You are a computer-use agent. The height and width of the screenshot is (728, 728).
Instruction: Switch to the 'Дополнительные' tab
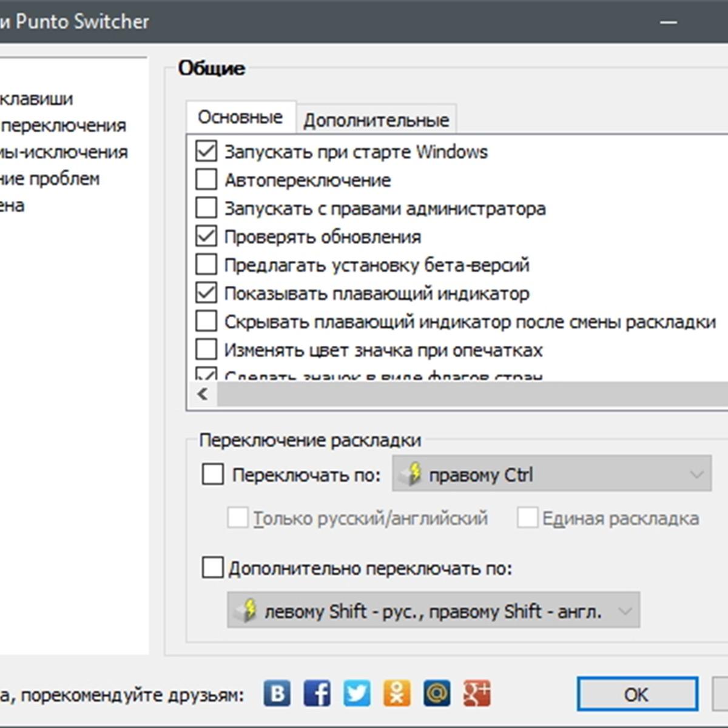[376, 120]
